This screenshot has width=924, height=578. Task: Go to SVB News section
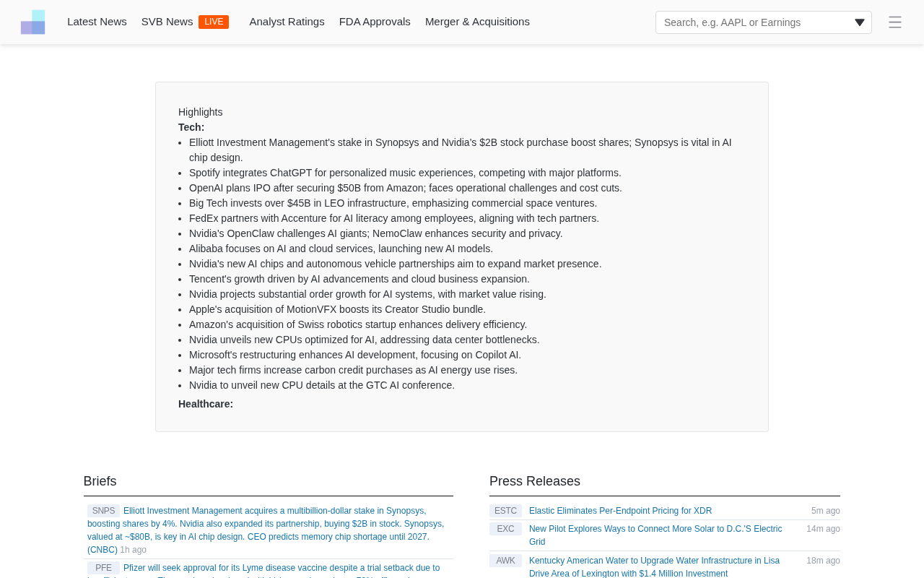click(167, 22)
